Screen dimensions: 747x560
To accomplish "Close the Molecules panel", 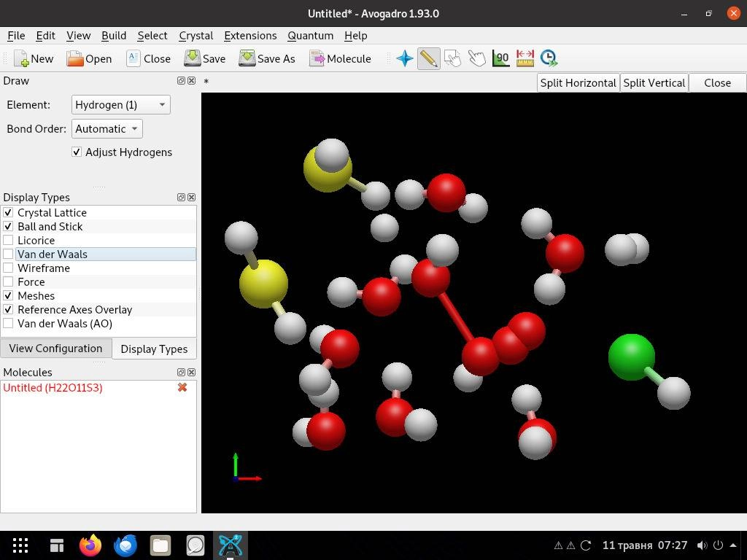I will pos(192,372).
